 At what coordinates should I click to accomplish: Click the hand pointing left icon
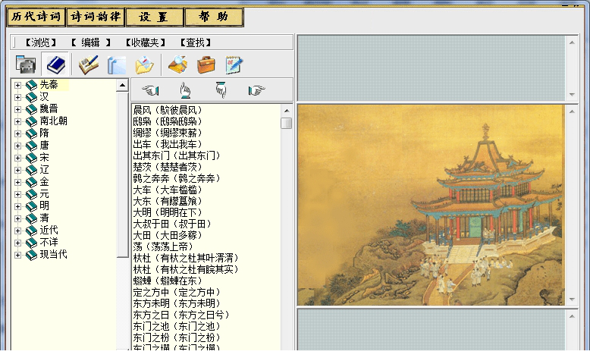tap(150, 90)
